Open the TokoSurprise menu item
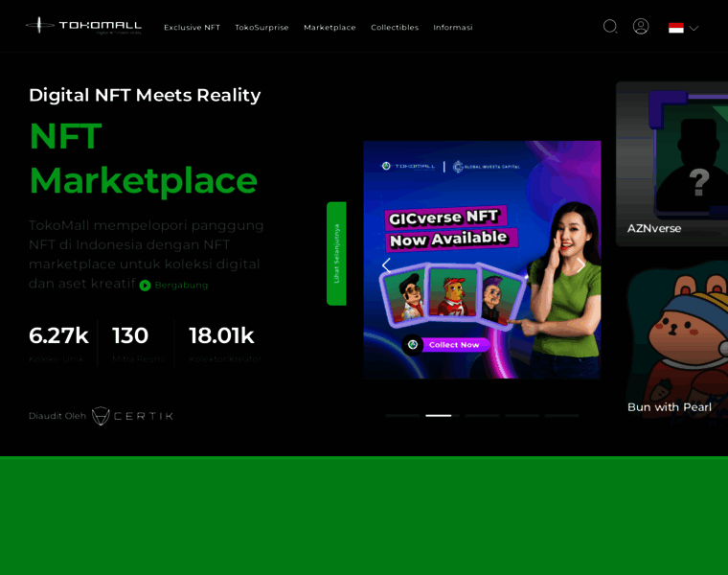The image size is (728, 575). tap(262, 28)
